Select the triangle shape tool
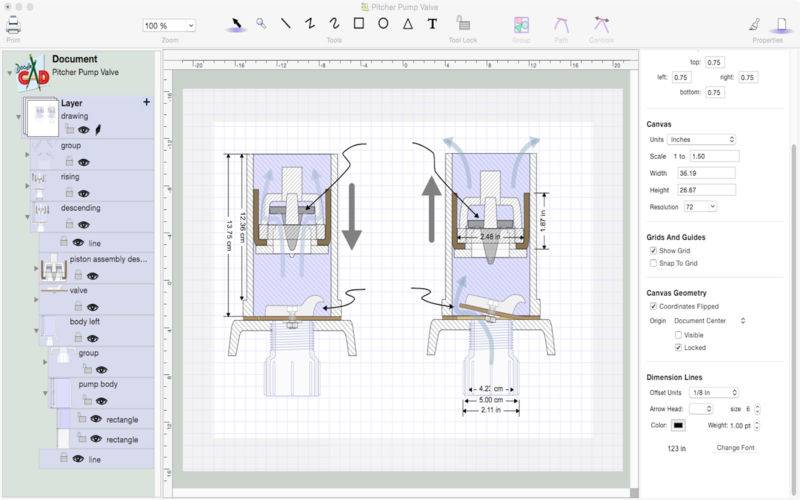Image resolution: width=800 pixels, height=500 pixels. [408, 23]
